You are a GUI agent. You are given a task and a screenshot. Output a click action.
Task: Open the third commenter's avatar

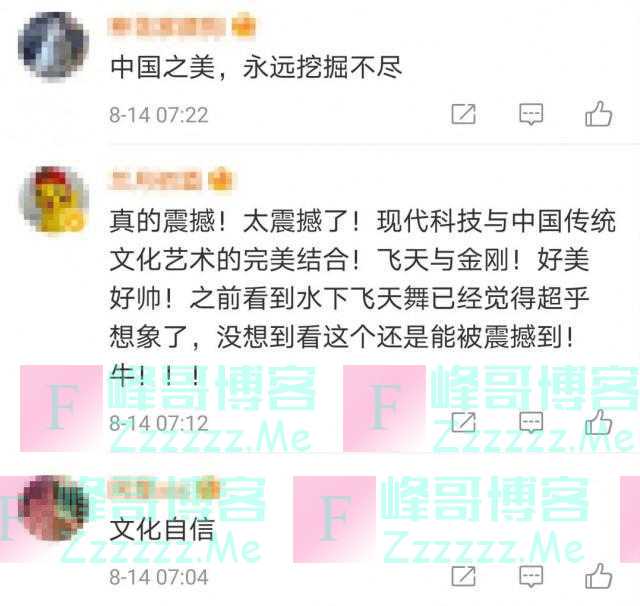tap(53, 507)
